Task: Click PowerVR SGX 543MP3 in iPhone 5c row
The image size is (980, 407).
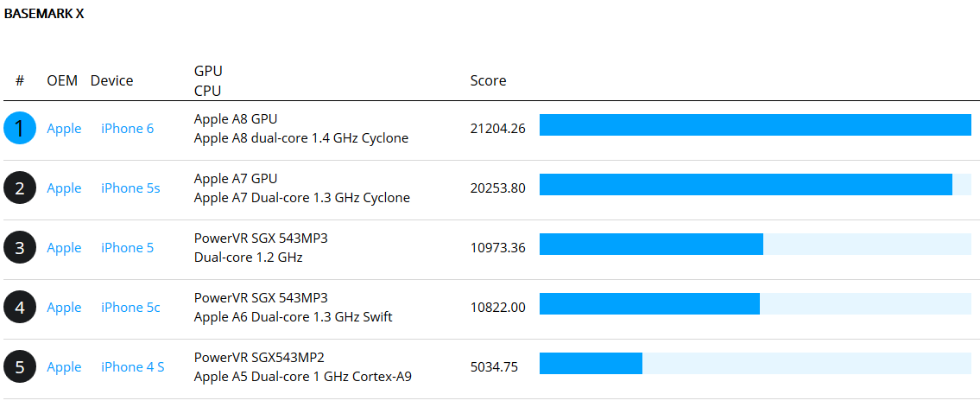Action: pyautogui.click(x=261, y=297)
